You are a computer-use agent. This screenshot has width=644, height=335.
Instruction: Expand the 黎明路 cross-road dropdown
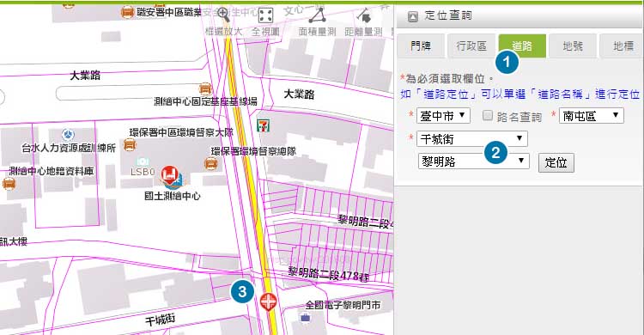coord(473,161)
